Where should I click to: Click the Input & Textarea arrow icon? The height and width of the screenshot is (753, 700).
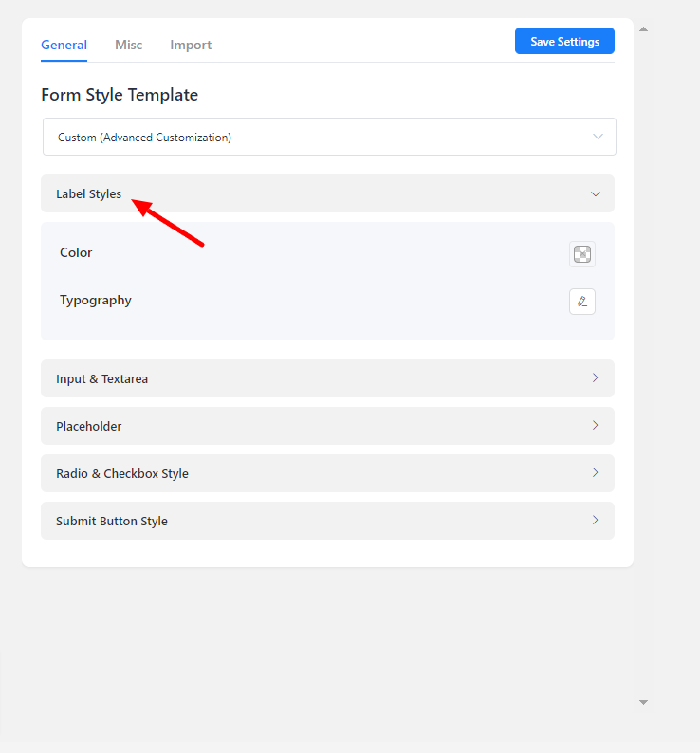[x=596, y=377]
